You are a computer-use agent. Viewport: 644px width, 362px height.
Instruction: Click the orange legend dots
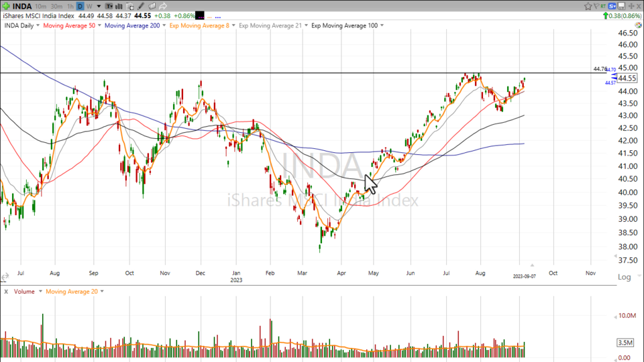[x=209, y=17]
